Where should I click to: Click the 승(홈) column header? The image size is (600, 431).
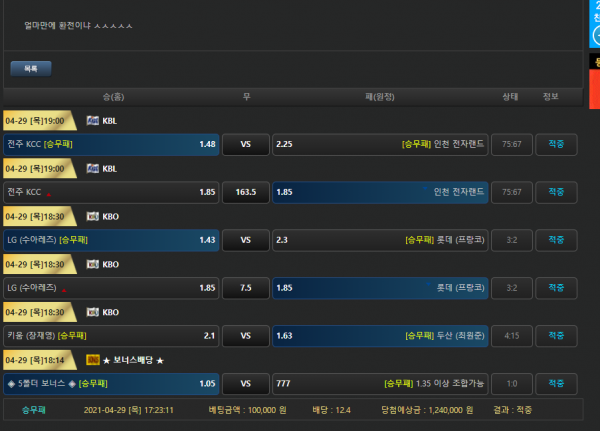coord(113,97)
